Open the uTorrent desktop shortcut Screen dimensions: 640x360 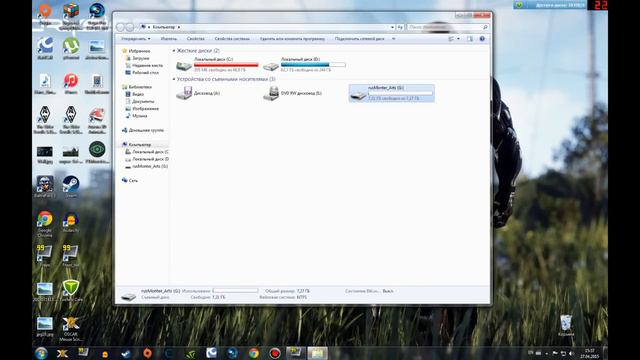click(71, 48)
